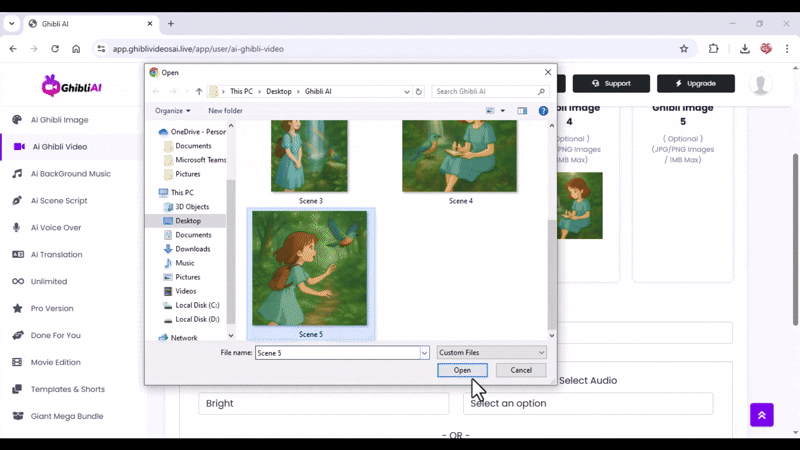Viewport: 800px width, 450px height.
Task: Select OneDrive in navigation tree
Action: click(x=192, y=132)
